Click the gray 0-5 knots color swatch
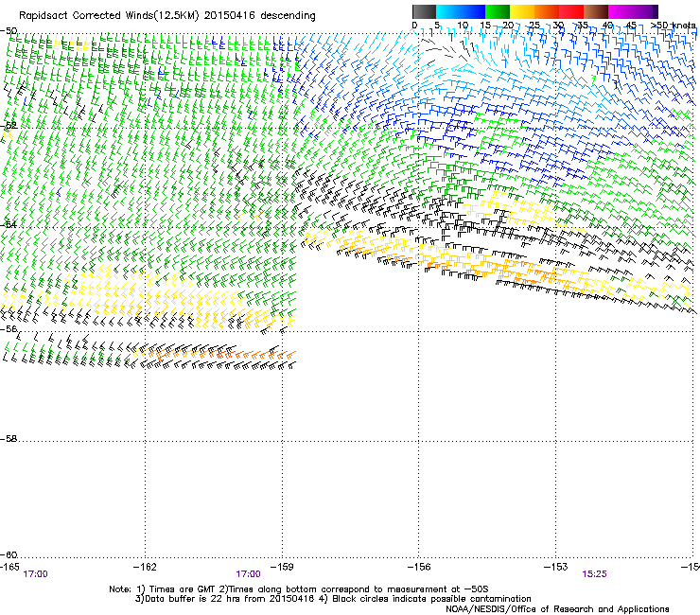 tap(424, 11)
